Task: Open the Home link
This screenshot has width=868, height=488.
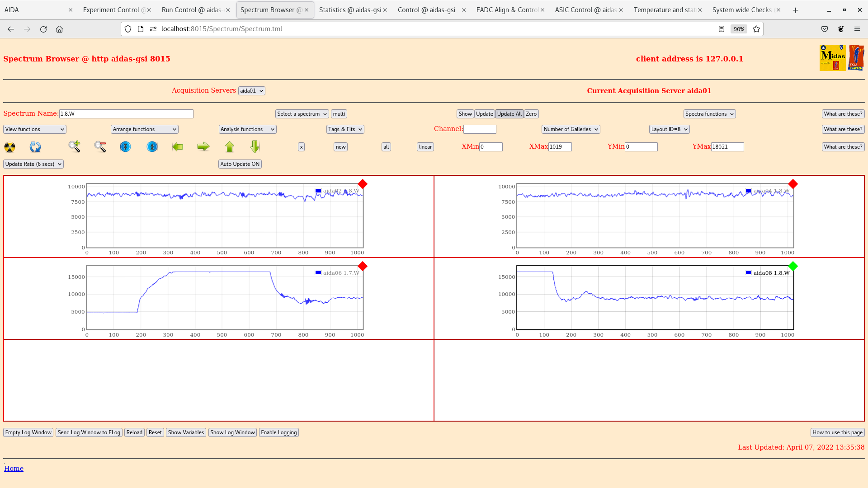Action: (x=14, y=469)
